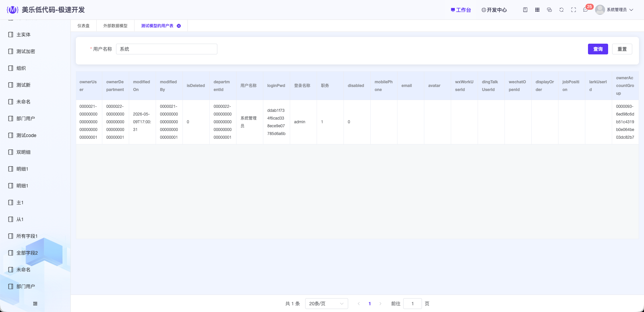Open 工作台 in top navigation
Image resolution: width=644 pixels, height=312 pixels.
coord(461,10)
